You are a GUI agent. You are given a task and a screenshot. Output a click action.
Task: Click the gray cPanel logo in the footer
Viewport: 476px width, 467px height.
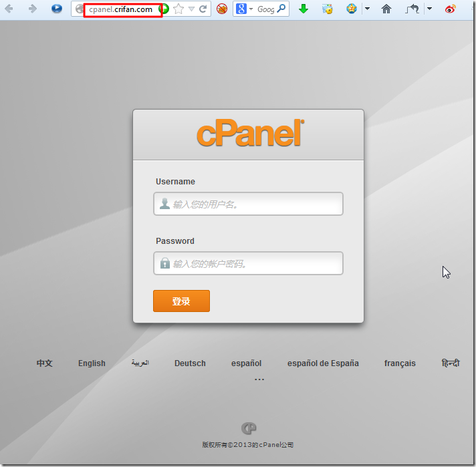[x=249, y=428]
